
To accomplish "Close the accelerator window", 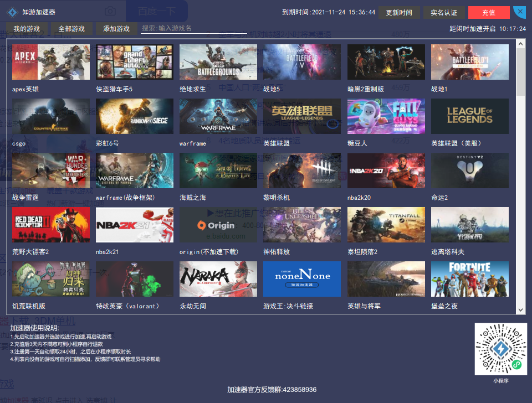I will click(519, 12).
